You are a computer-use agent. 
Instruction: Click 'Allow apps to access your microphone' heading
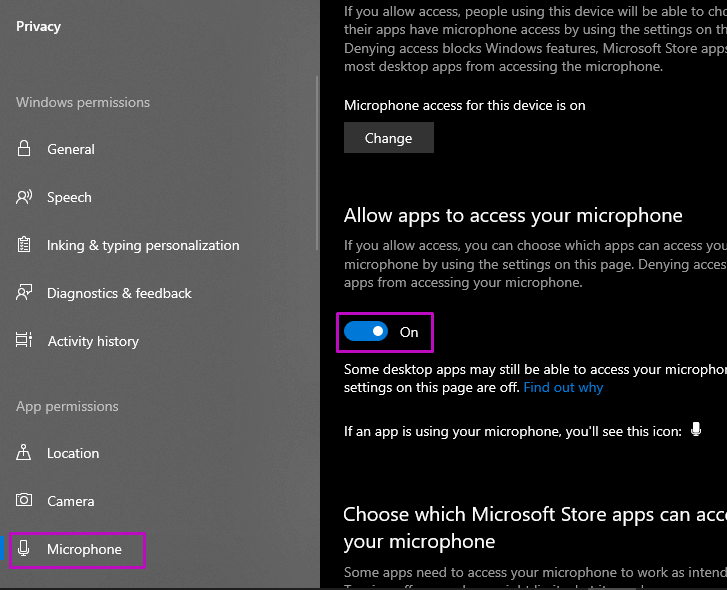[x=513, y=216]
